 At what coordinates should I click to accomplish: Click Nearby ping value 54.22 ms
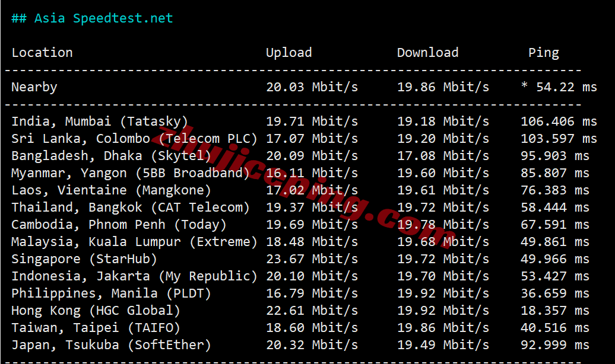point(566,87)
